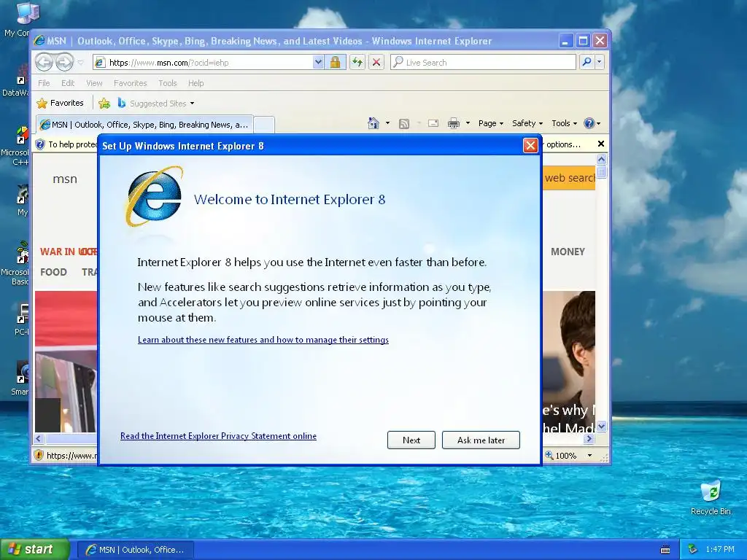This screenshot has width=747, height=560.
Task: Refresh the page with the green arrows icon
Action: click(357, 63)
